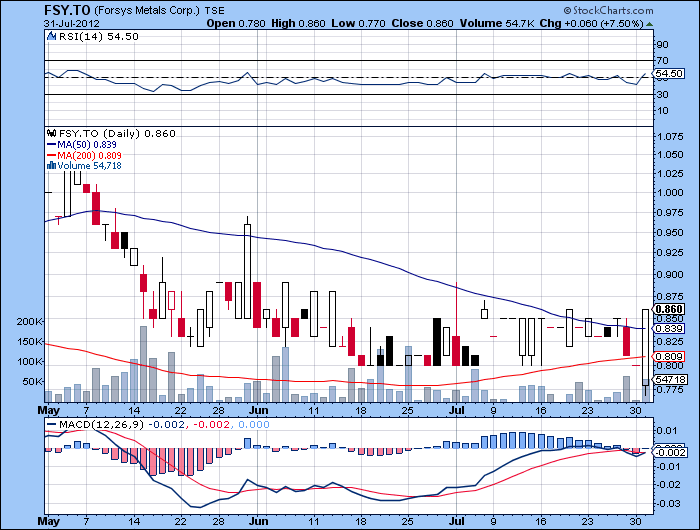
Task: Click the Jul label under MACD panel
Action: 456,521
